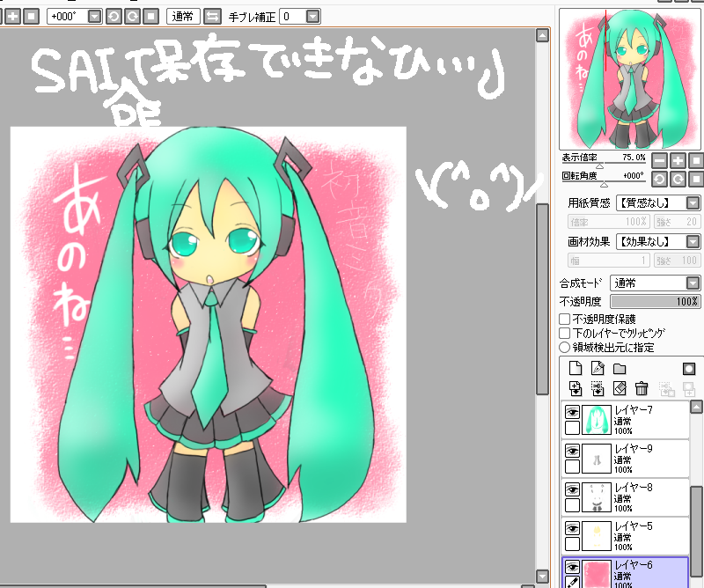Merge down with the layer below
Screen dimensions: 704x588
coord(598,388)
